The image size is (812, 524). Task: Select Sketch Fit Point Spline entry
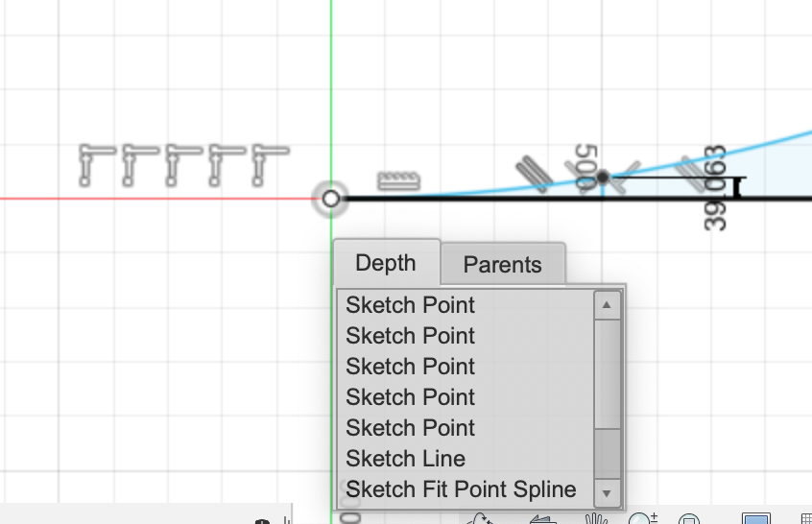coord(461,489)
